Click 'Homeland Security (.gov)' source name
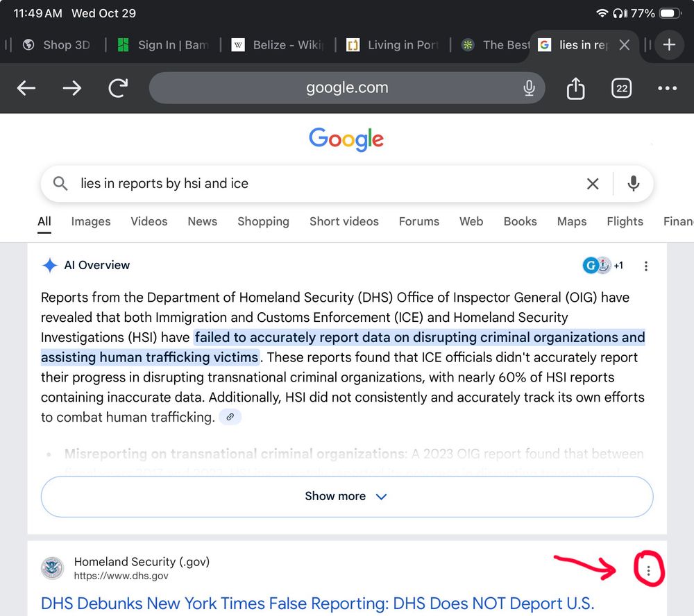The image size is (694, 616). click(142, 562)
